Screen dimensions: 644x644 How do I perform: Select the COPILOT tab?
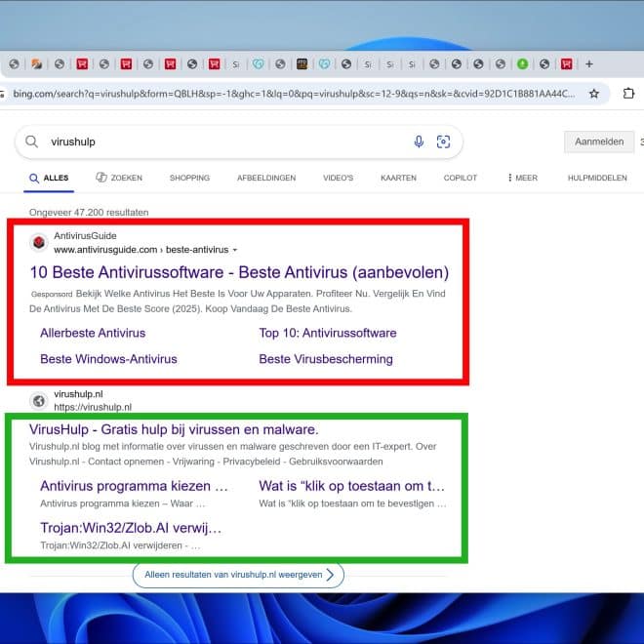[x=461, y=179]
